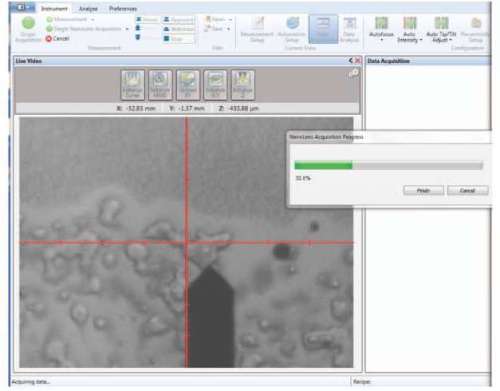Click Finish in the acquisition progress dialog
The image size is (500, 391).
423,190
